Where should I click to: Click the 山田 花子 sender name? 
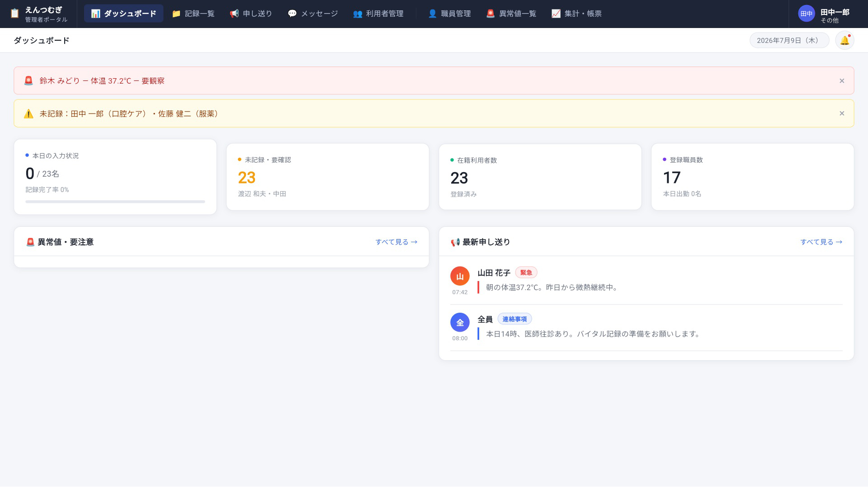(x=494, y=273)
